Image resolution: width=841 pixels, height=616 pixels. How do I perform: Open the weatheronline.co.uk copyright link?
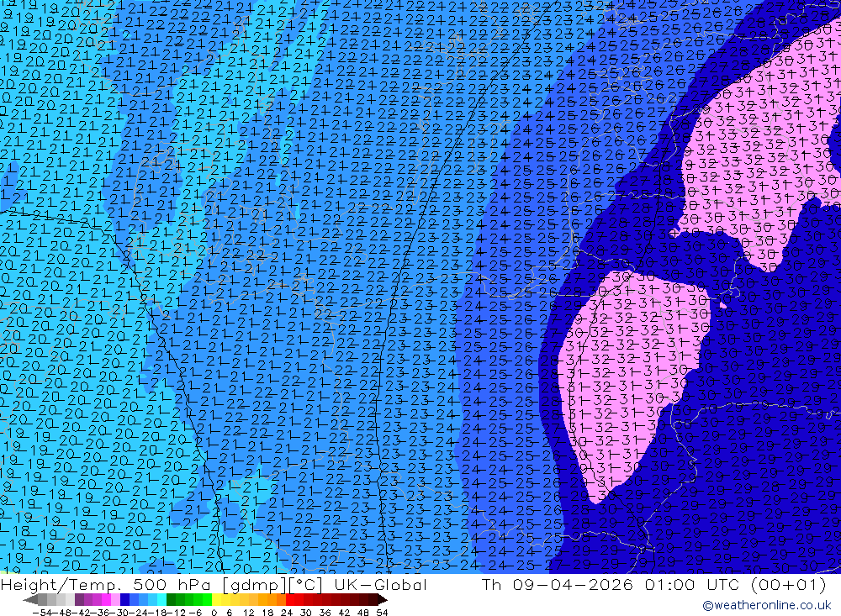click(x=766, y=605)
